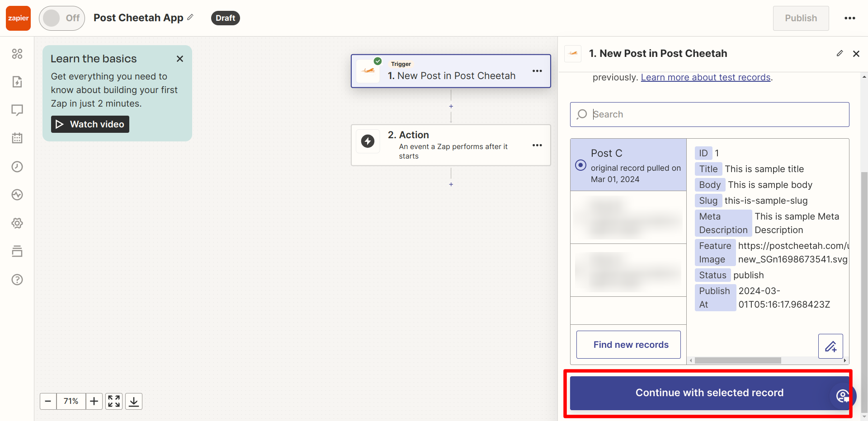Click fit-to-view expand icon
Screen dimensions: 868x421
coord(114,401)
